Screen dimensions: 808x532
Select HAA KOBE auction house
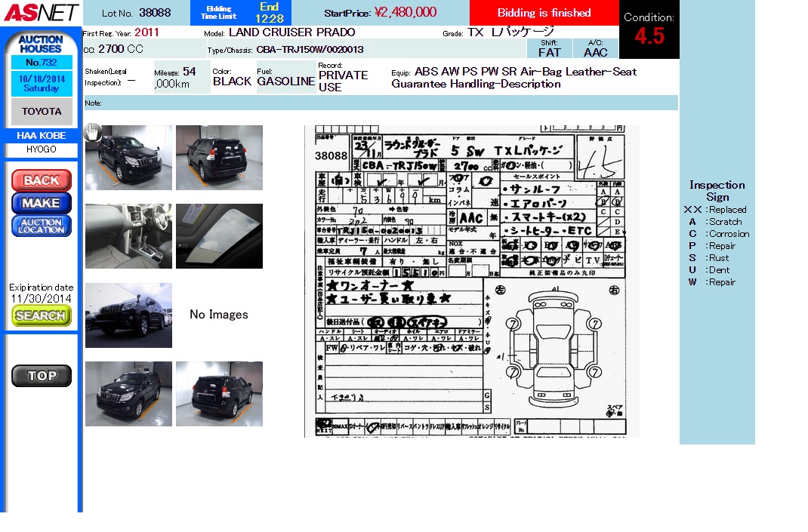coord(42,136)
